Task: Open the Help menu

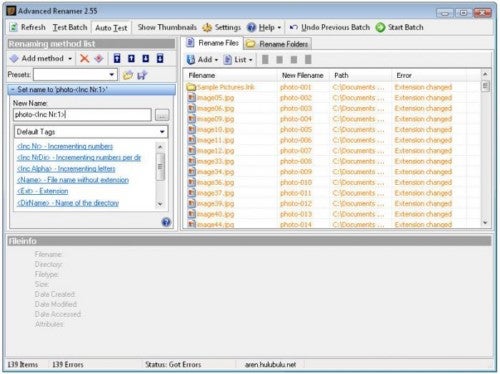Action: click(x=264, y=27)
